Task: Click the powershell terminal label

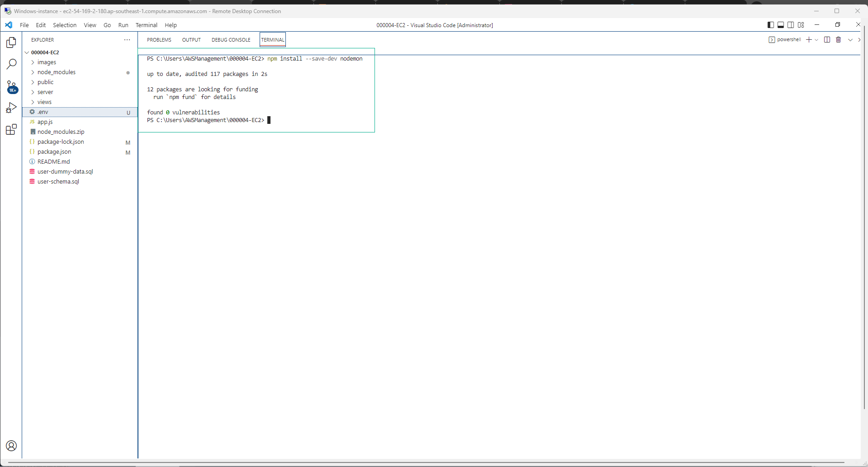Action: point(789,40)
